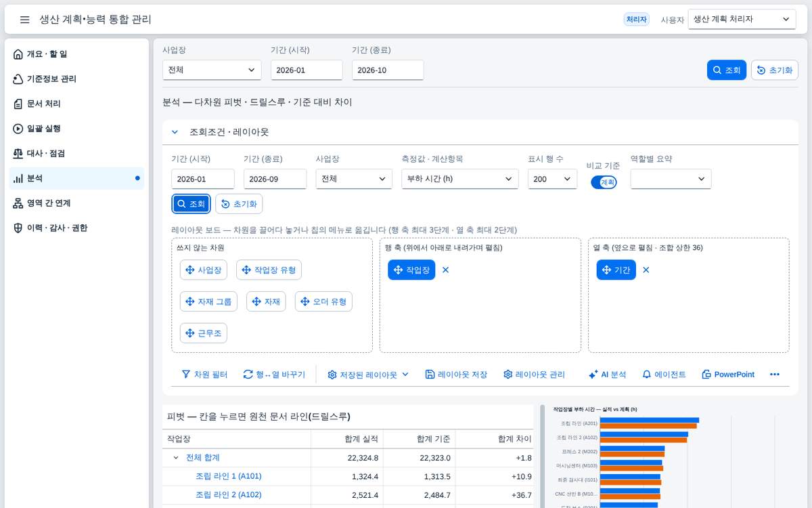812x508 pixels.
Task: Open the 사용자 role dropdown
Action: coord(742,20)
